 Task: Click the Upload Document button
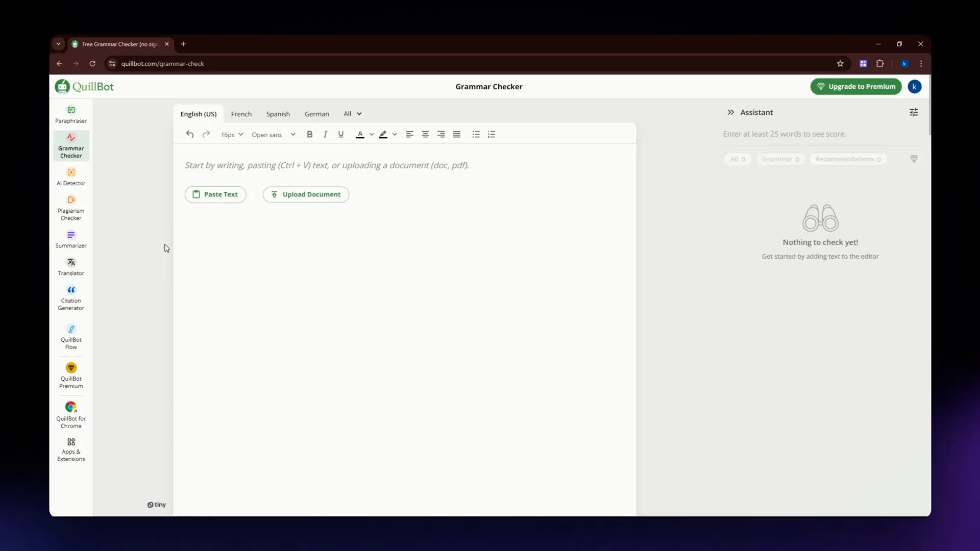[x=306, y=194]
